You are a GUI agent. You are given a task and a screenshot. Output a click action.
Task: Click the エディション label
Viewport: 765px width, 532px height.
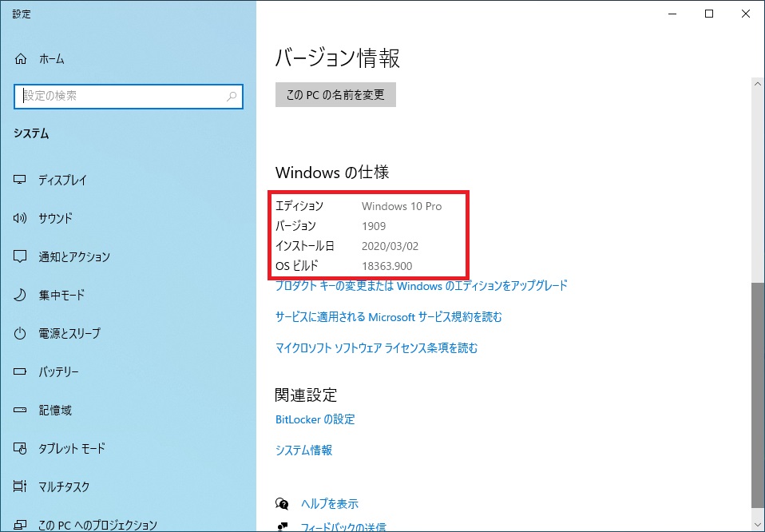299,206
